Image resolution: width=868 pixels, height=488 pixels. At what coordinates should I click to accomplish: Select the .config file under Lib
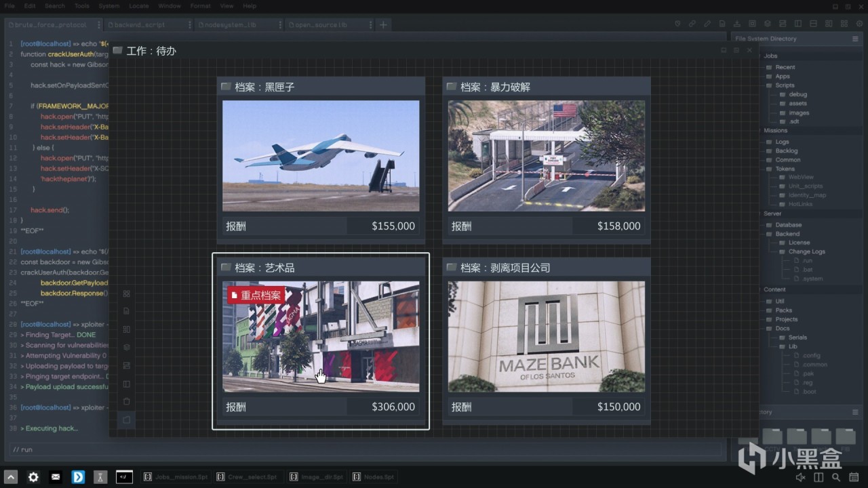click(x=807, y=355)
